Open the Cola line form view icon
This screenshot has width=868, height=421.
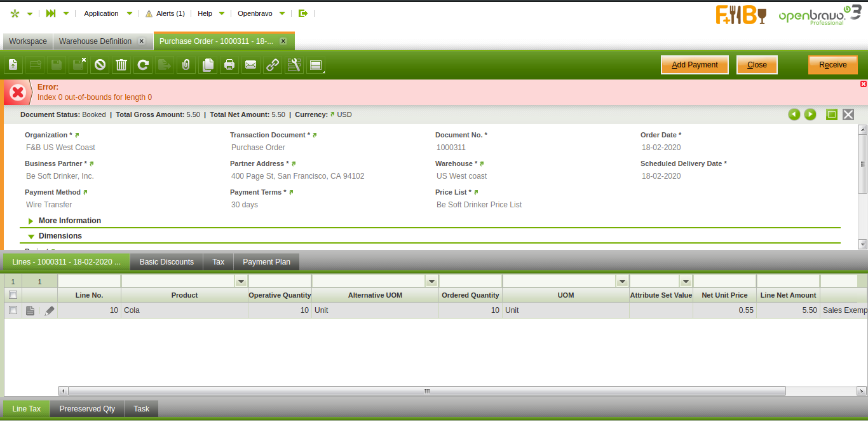point(30,310)
